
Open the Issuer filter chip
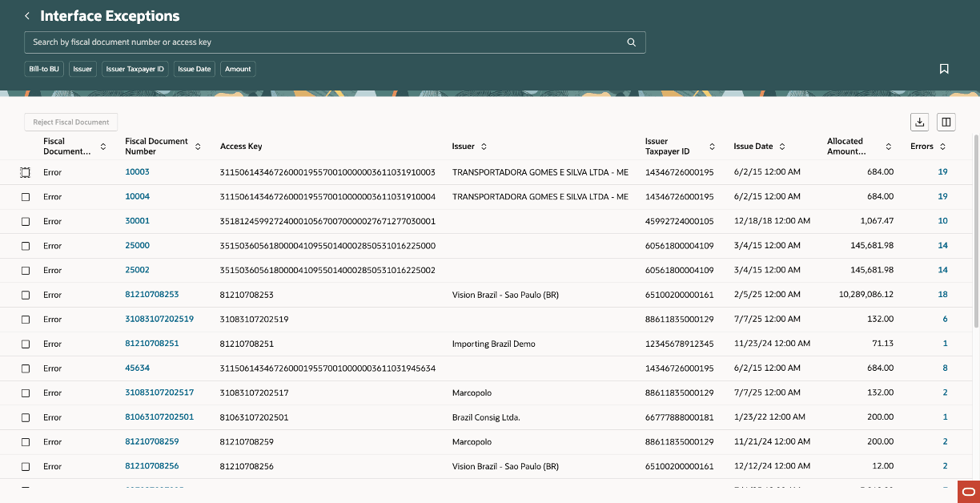82,69
